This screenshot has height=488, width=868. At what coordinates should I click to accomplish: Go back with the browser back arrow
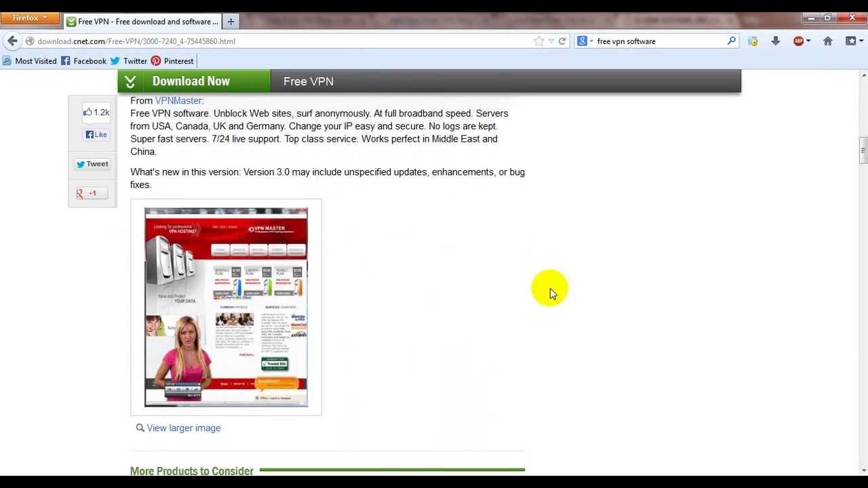pos(12,41)
